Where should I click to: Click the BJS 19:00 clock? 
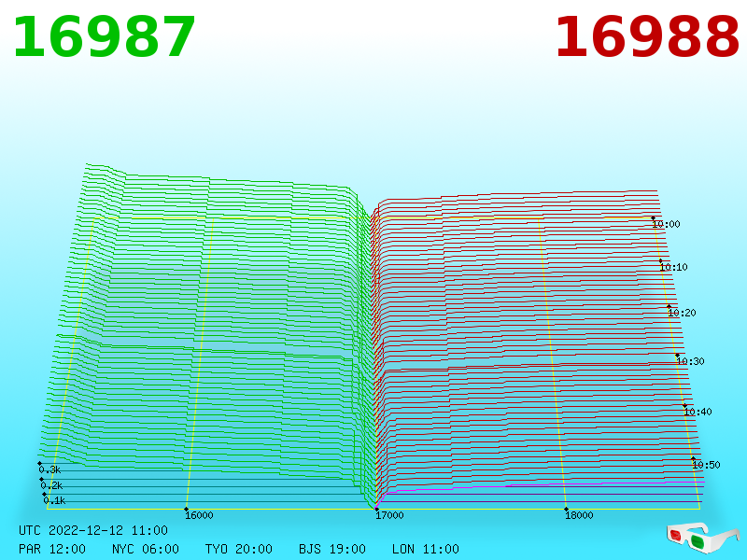(332, 549)
